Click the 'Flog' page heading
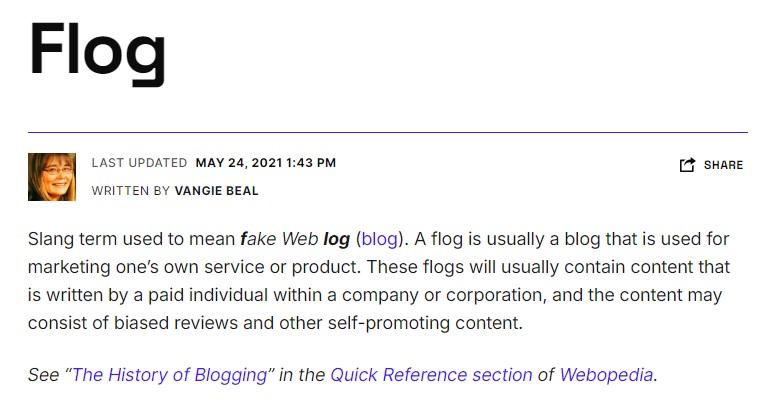 click(x=97, y=53)
